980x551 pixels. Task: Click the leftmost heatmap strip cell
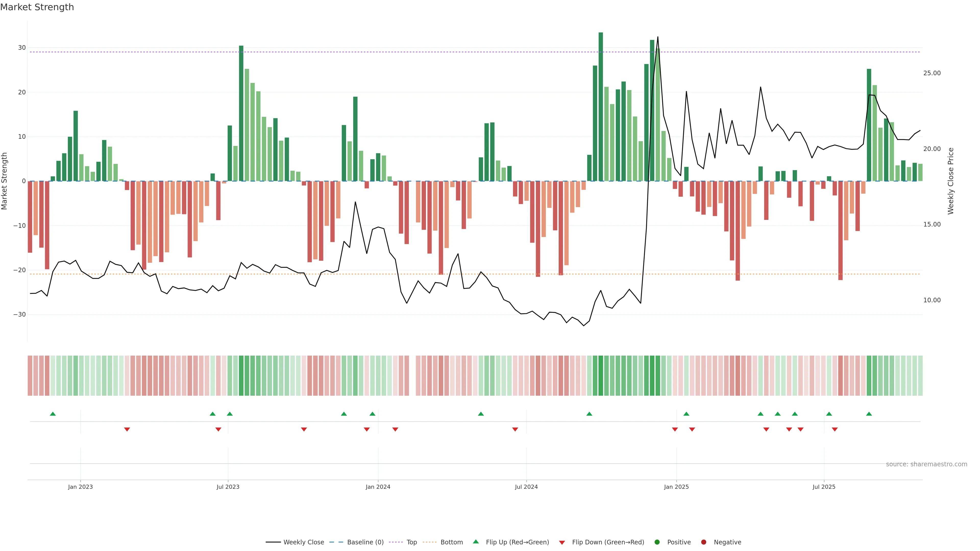[x=30, y=376]
